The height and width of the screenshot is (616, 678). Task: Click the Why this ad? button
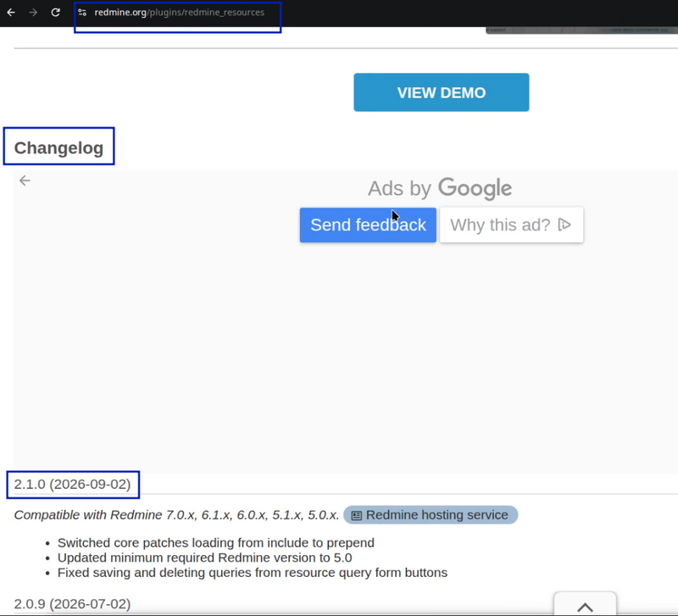click(512, 225)
